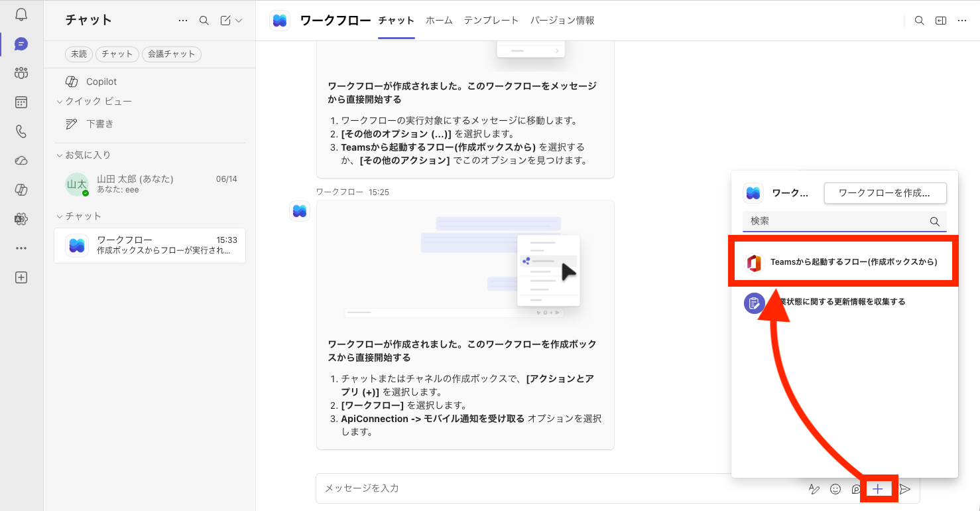The height and width of the screenshot is (511, 980).
Task: Click ワークフローを作成... button
Action: point(885,193)
